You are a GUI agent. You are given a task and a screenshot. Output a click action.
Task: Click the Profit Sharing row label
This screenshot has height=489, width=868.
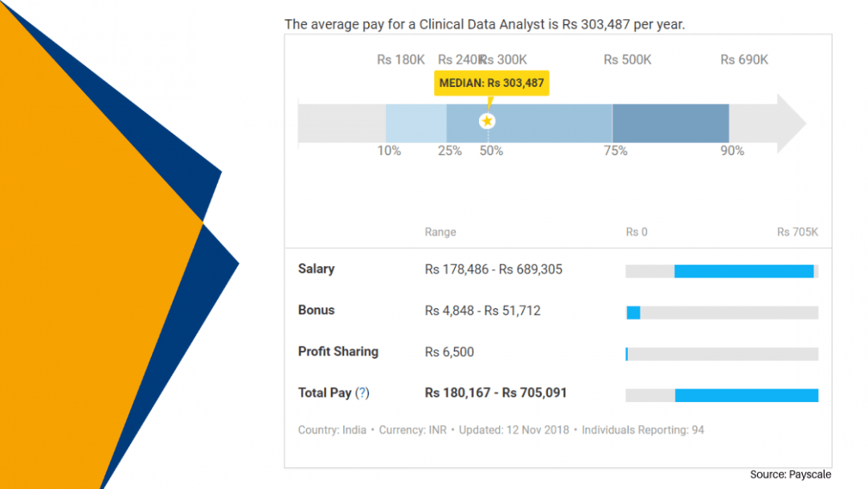tap(338, 351)
